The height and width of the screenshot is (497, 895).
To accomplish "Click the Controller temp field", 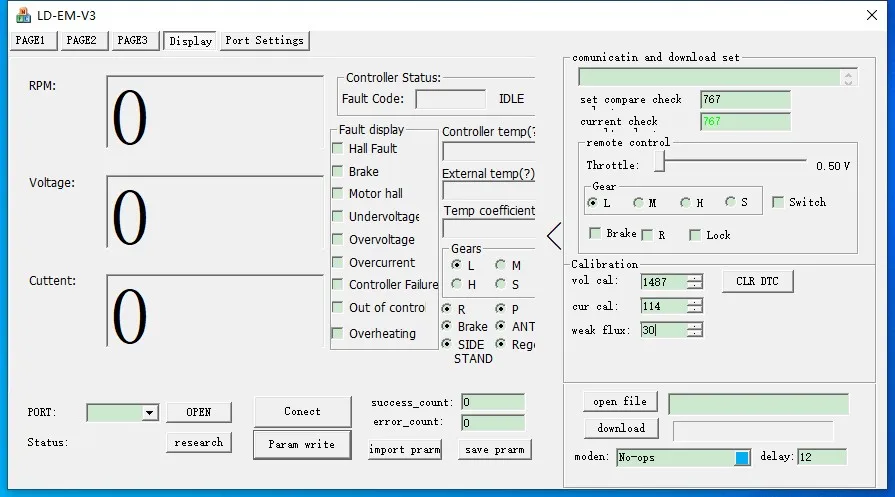I will click(x=489, y=151).
